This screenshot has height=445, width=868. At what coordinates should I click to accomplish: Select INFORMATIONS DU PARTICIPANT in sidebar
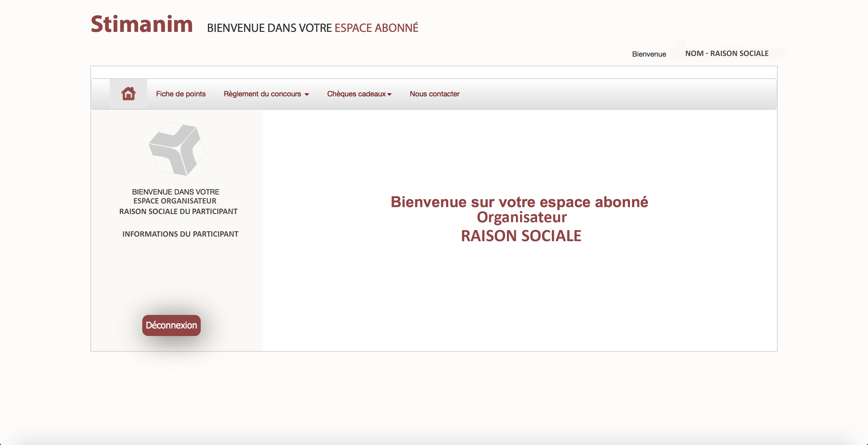pos(180,234)
